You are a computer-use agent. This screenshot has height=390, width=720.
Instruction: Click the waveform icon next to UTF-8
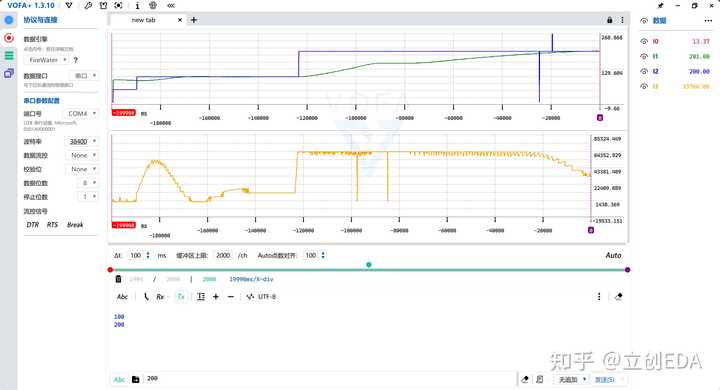click(250, 297)
